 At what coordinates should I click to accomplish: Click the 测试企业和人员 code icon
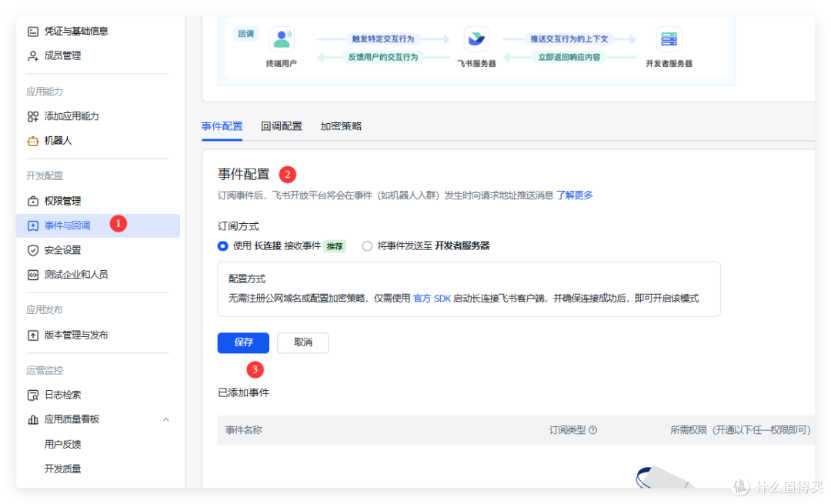[33, 275]
